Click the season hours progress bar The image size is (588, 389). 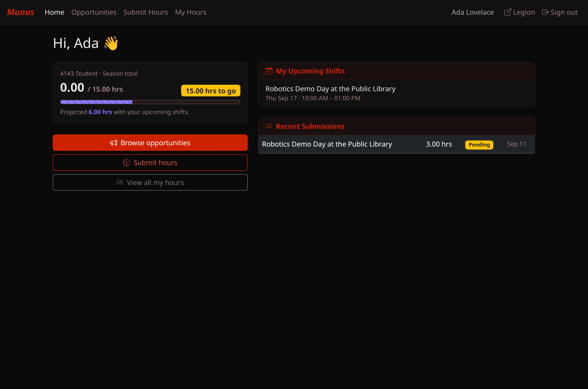click(x=150, y=102)
